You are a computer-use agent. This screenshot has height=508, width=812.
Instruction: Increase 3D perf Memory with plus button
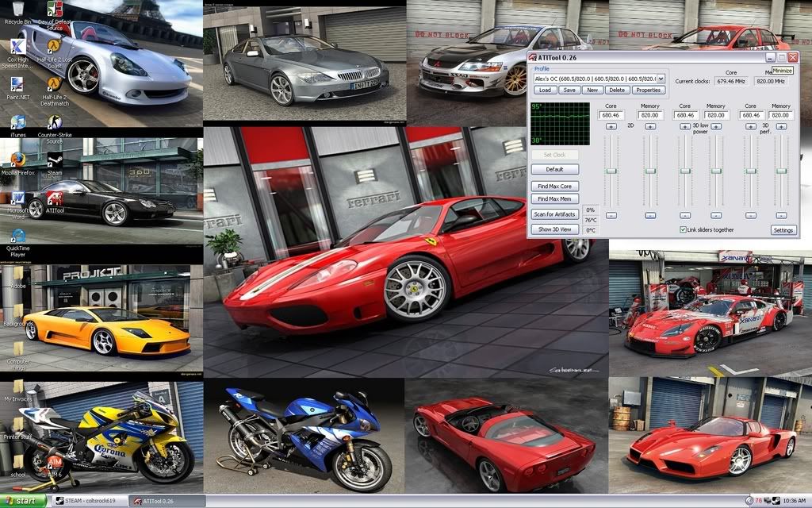(781, 126)
